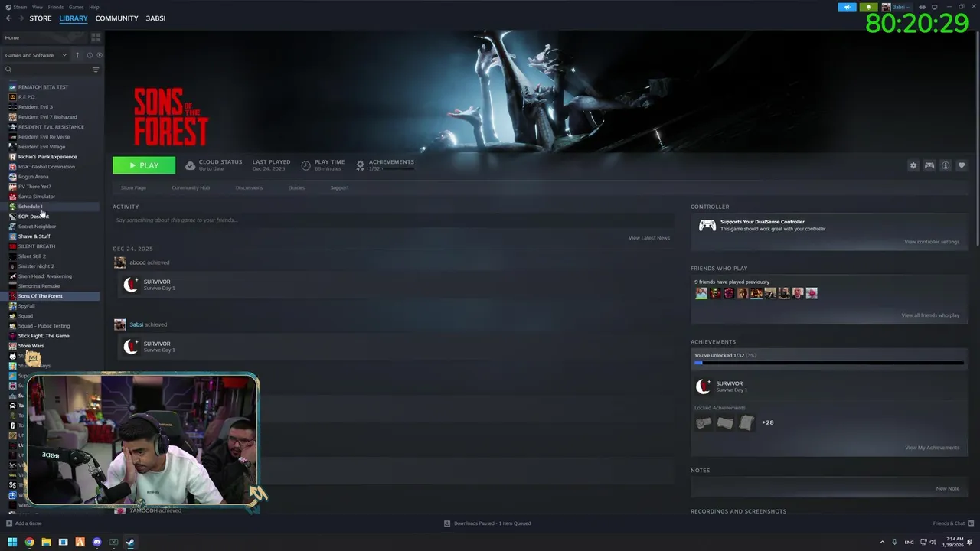980x551 pixels.
Task: Open the advanced filter icon by search
Action: tap(96, 70)
